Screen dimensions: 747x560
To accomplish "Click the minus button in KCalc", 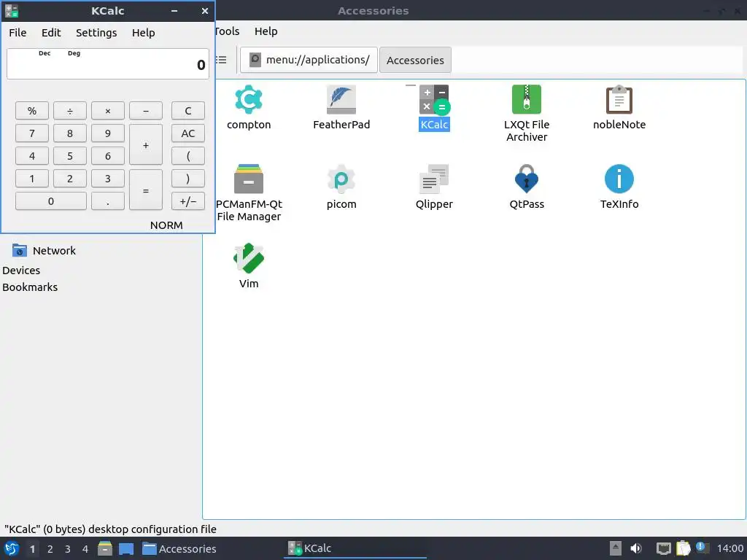I will (x=146, y=111).
